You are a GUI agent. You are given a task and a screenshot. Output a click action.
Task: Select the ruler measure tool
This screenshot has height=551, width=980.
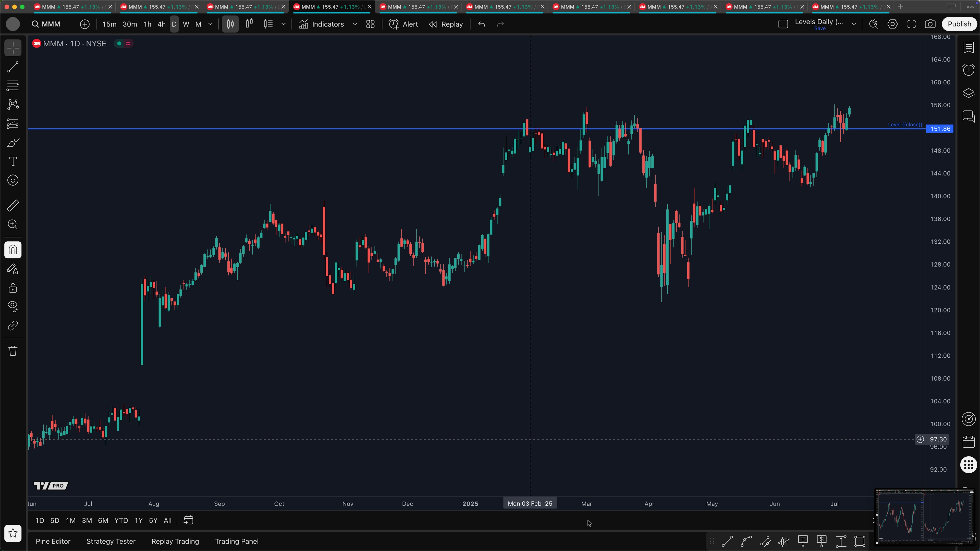(x=13, y=206)
